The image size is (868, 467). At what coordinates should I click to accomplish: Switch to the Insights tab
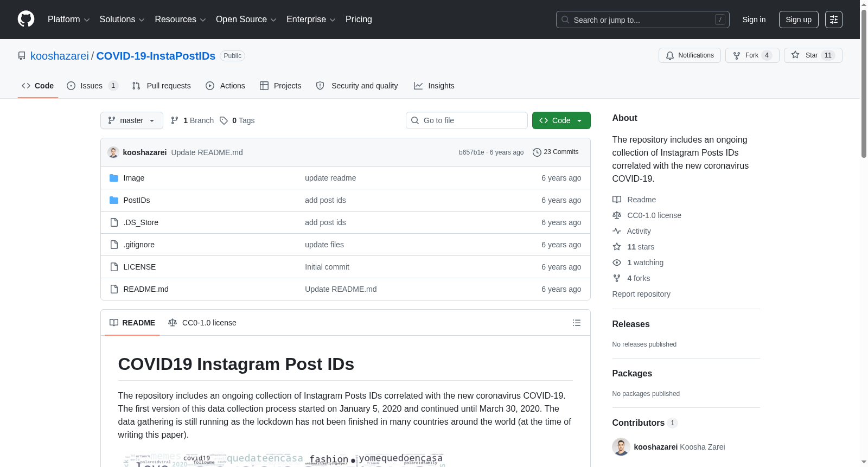[x=434, y=86]
